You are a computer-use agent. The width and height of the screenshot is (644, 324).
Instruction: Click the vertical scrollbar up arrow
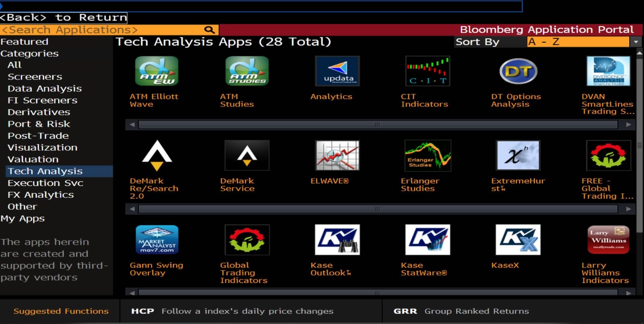coord(640,53)
